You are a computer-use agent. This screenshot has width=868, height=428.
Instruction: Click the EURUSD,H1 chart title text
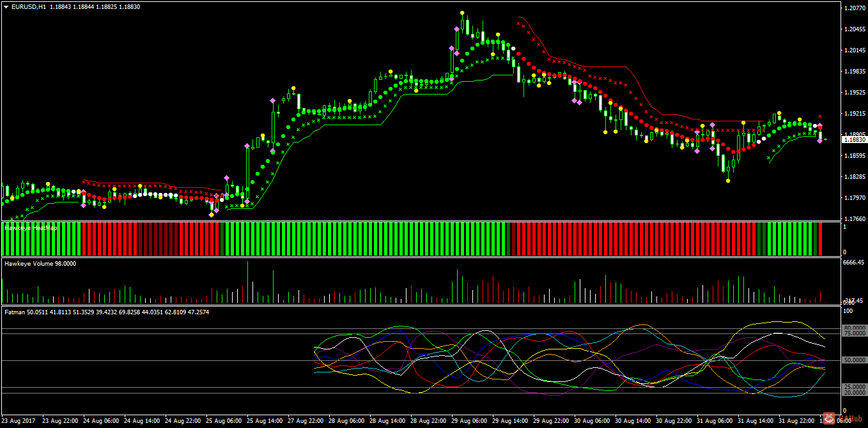(29, 6)
